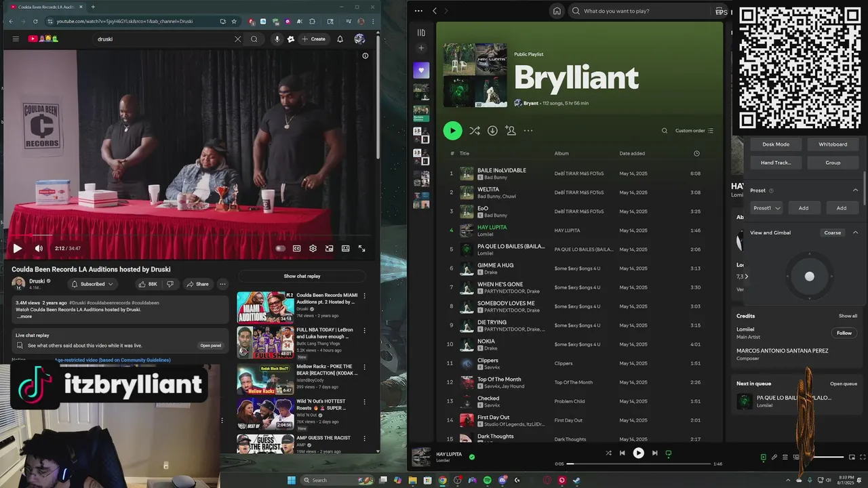This screenshot has height=488, width=868.
Task: Click the YouTube Create button
Action: [314, 39]
